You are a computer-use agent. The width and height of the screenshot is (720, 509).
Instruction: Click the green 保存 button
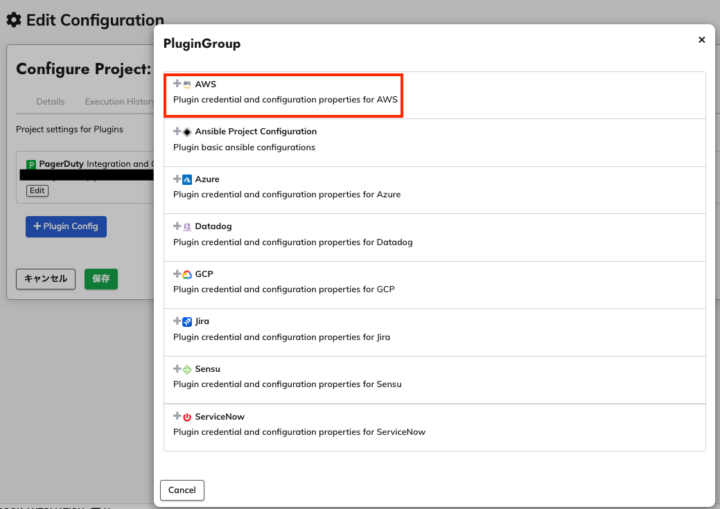[x=101, y=279]
